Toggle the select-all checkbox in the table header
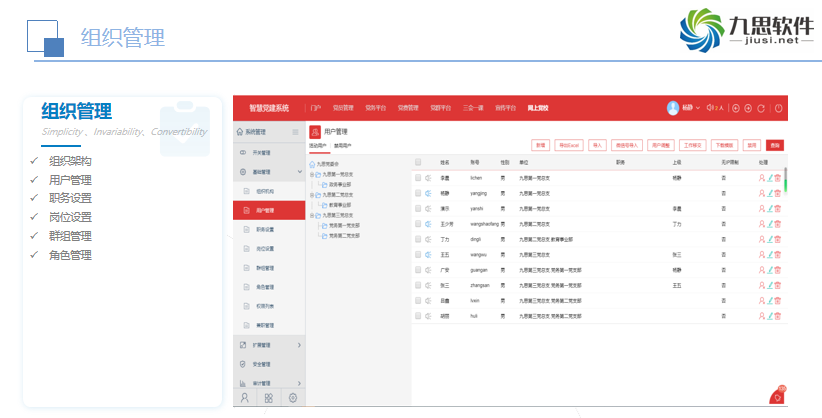 point(419,161)
